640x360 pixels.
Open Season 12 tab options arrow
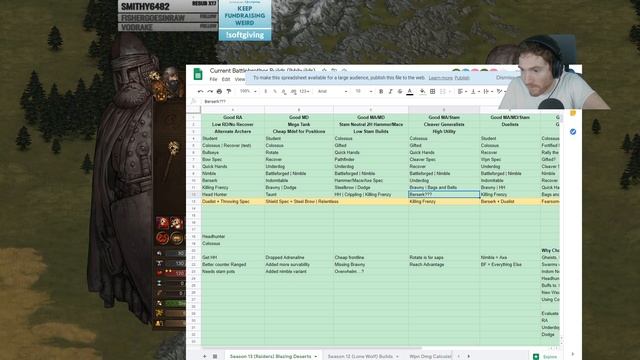pos(397,356)
